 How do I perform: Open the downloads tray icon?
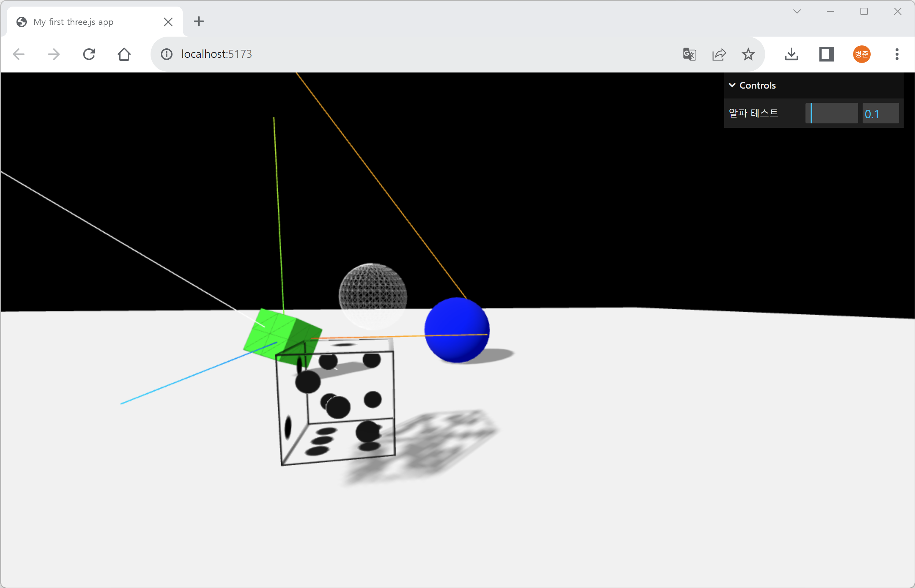point(791,54)
